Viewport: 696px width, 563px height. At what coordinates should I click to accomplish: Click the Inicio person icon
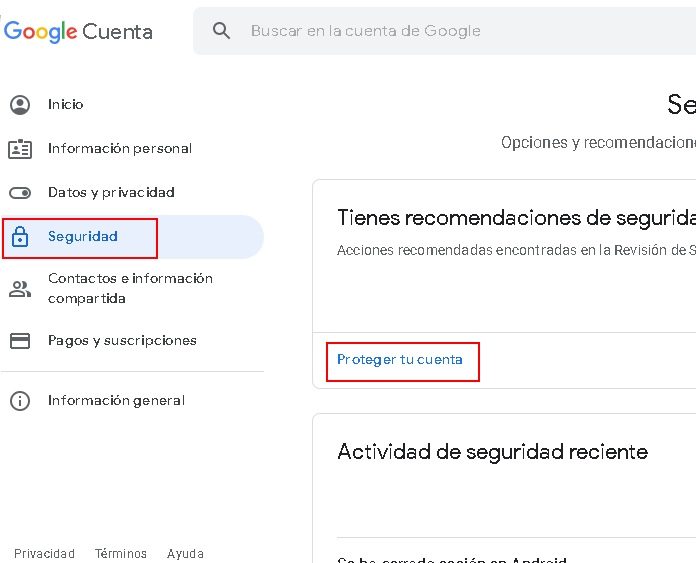[x=20, y=105]
